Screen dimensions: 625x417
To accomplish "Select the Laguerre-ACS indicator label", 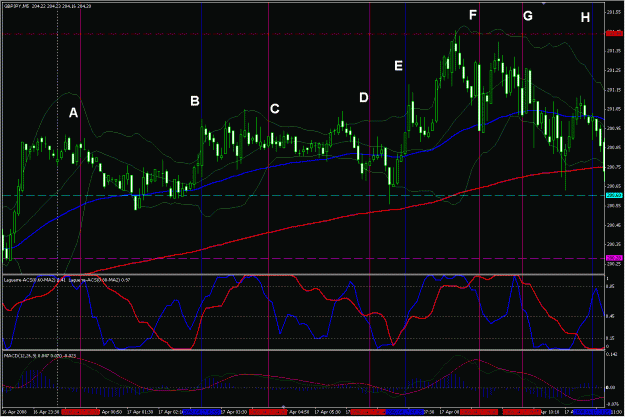I will coord(67,280).
